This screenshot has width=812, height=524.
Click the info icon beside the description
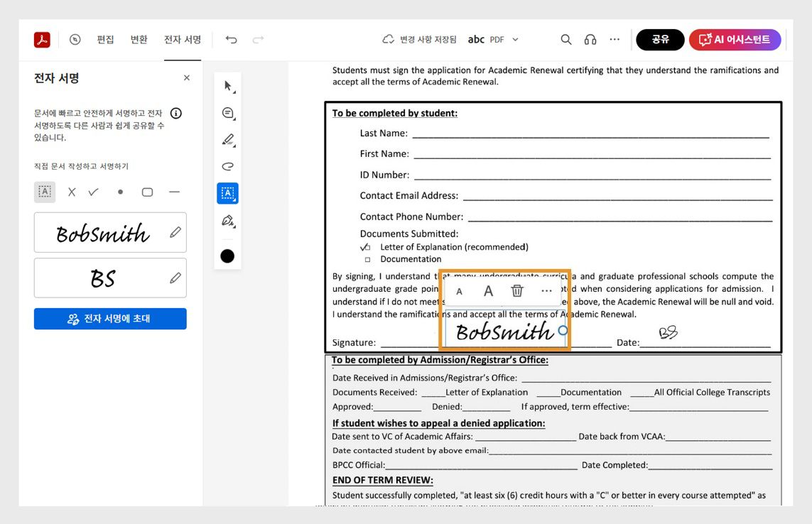coord(176,114)
